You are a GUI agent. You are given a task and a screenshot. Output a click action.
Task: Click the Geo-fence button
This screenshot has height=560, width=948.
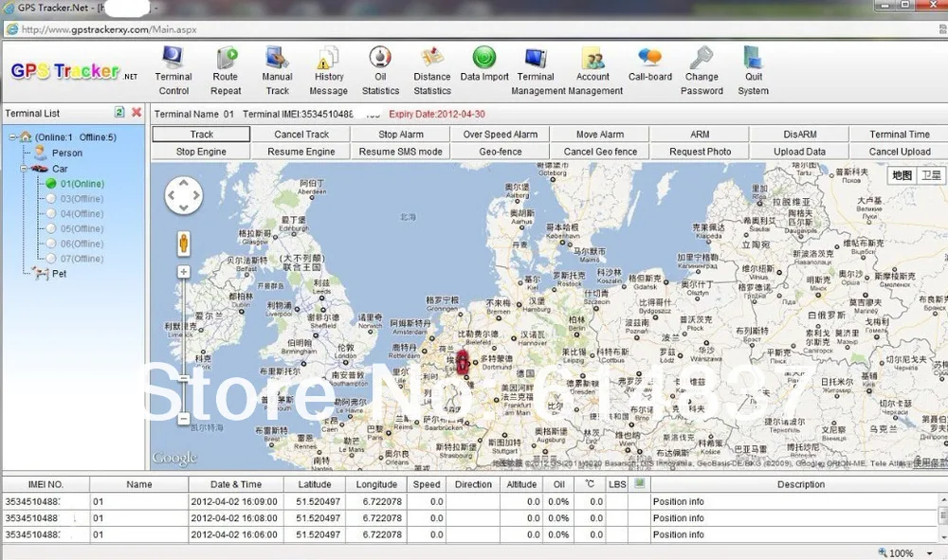pos(501,152)
